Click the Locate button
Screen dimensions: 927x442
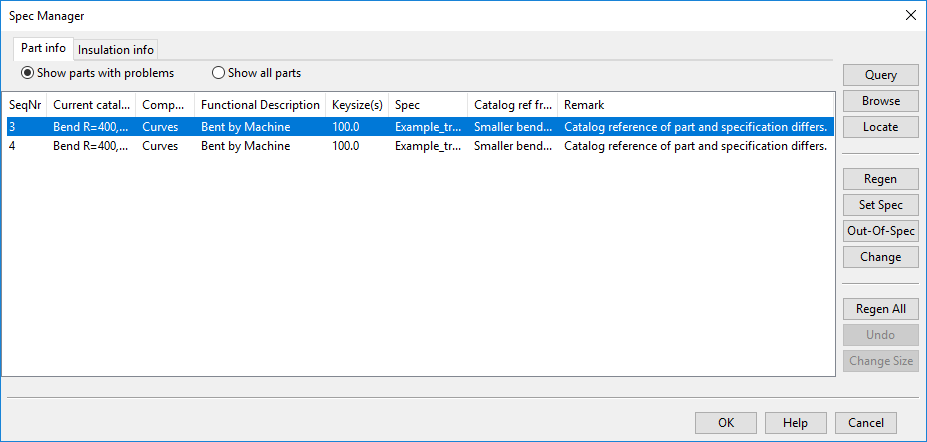coord(880,127)
